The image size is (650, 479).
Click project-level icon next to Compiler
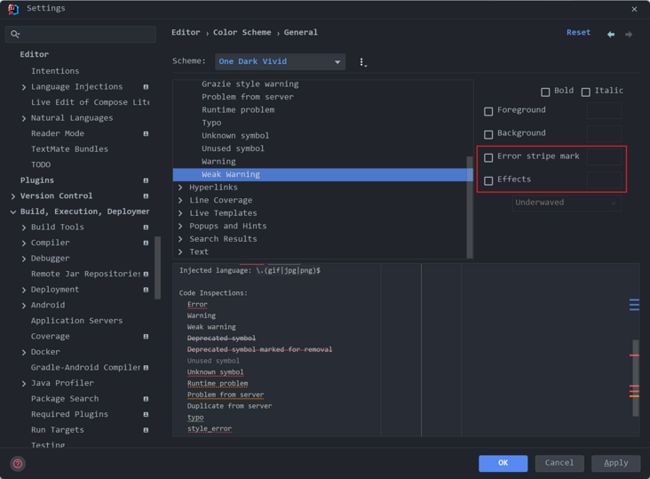(x=146, y=243)
